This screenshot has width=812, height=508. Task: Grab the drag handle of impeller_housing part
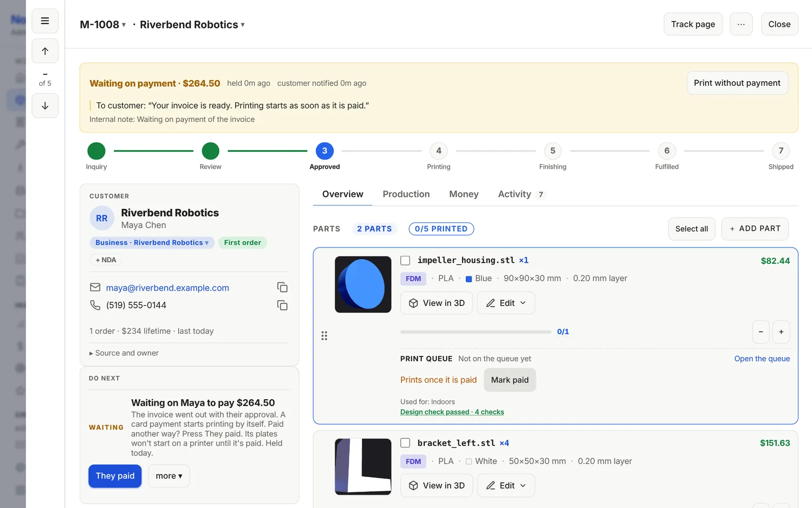[324, 336]
